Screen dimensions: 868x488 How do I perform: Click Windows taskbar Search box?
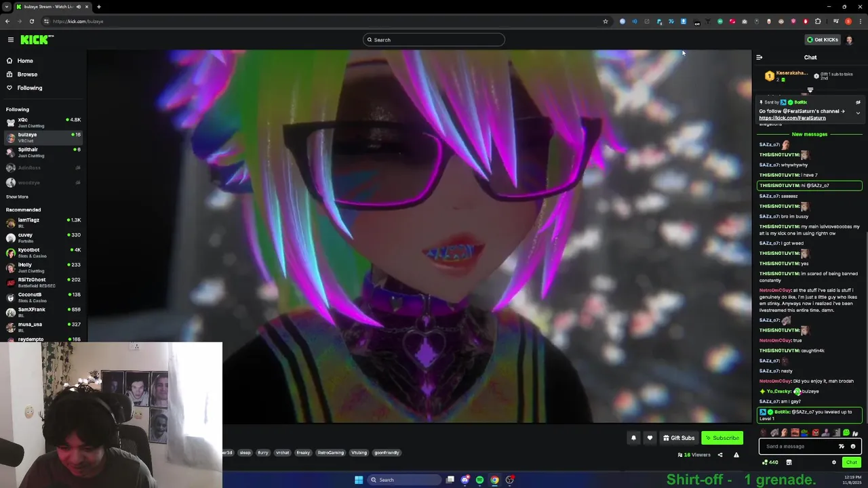click(x=404, y=480)
